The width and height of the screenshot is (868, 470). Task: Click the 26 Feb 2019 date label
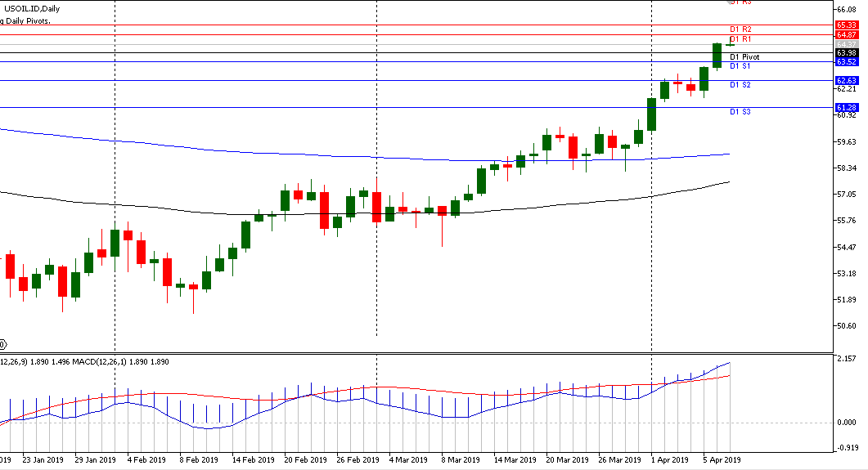pyautogui.click(x=358, y=459)
